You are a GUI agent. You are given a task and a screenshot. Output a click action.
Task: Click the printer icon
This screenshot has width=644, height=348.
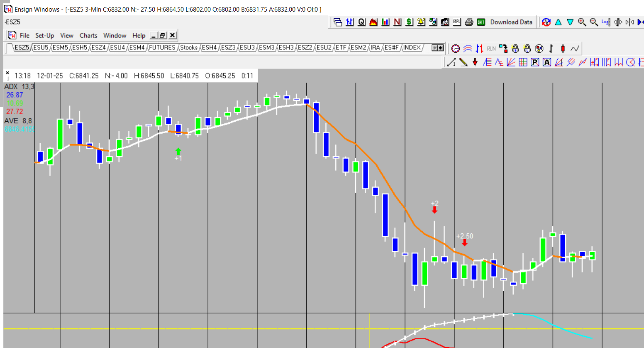tap(469, 22)
